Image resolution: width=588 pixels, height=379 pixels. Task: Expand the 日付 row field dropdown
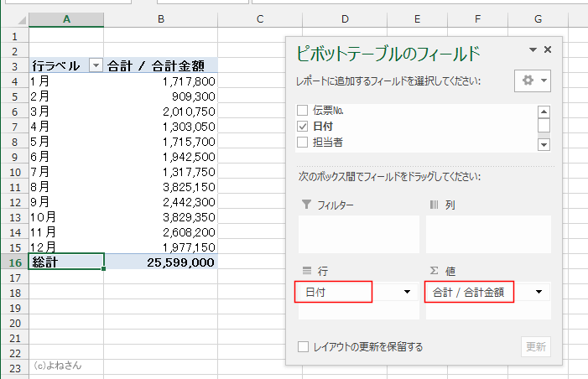[x=408, y=292]
